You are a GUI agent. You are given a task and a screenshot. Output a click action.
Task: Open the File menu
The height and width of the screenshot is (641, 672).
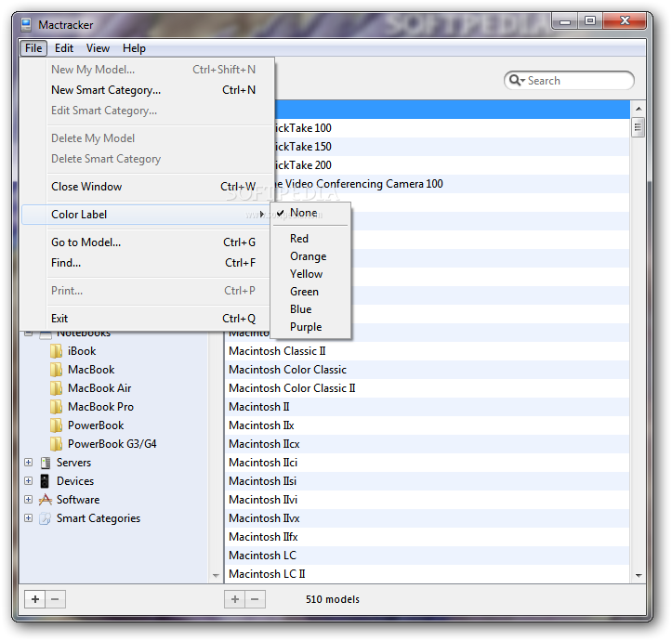pos(33,48)
